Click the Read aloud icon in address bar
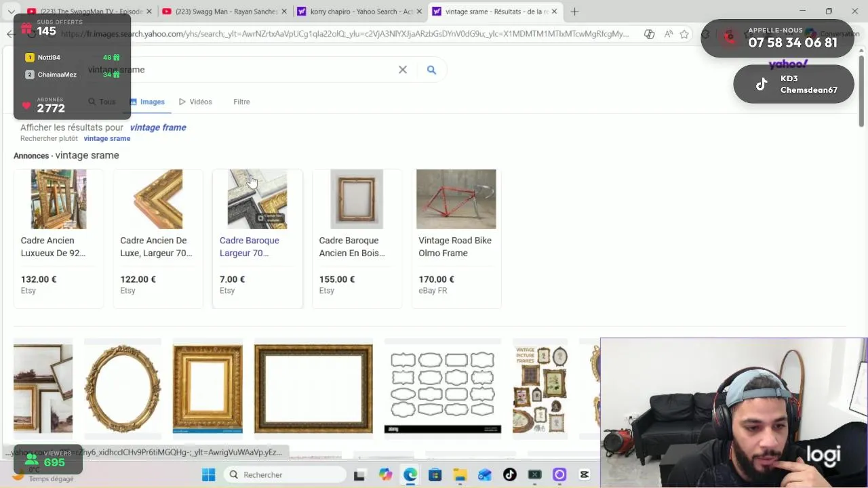The image size is (868, 488). click(669, 34)
